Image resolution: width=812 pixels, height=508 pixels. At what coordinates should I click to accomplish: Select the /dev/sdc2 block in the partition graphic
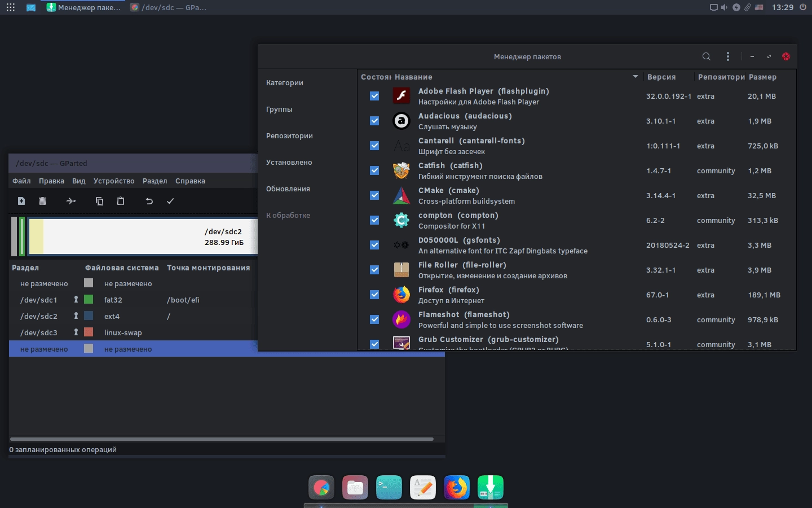pyautogui.click(x=143, y=236)
